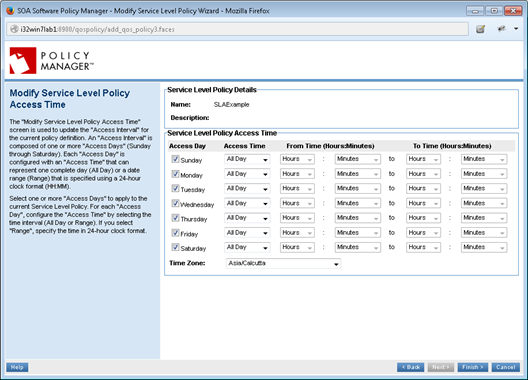Click the pin toolbar icon
Screen dimensions: 528x380
501,29
